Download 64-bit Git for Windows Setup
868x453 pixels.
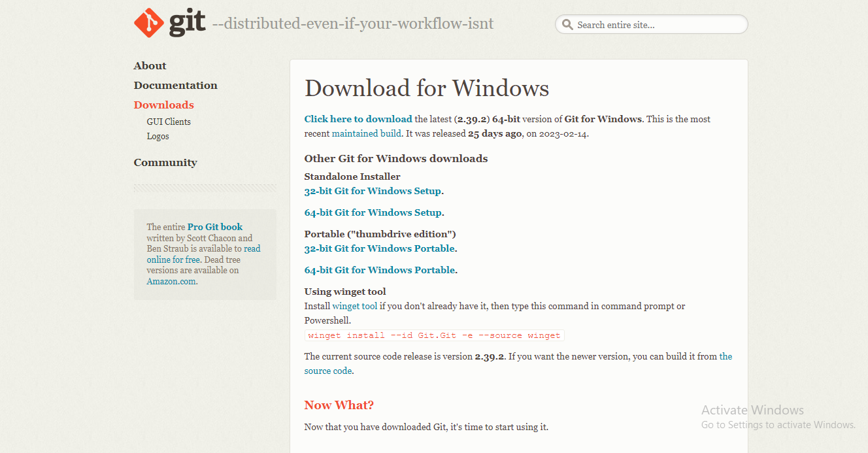[373, 212]
